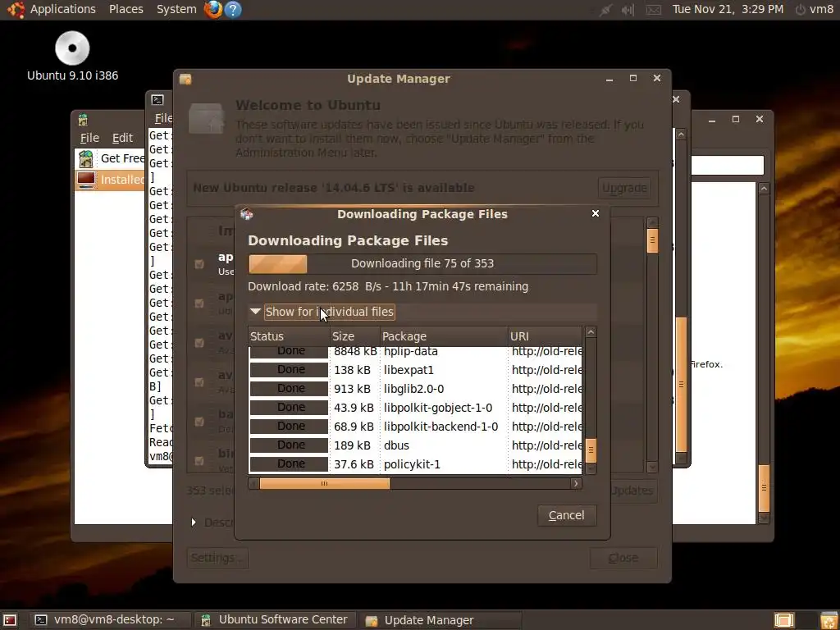Close the Downloading Package Files dialog
This screenshot has height=630, width=840.
[x=596, y=213]
